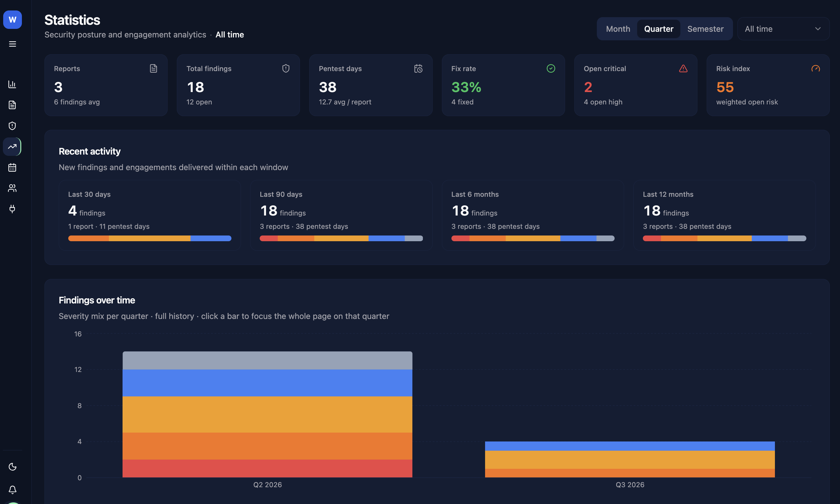Click the Q3 2026 axis label
840x504 pixels.
click(x=630, y=485)
